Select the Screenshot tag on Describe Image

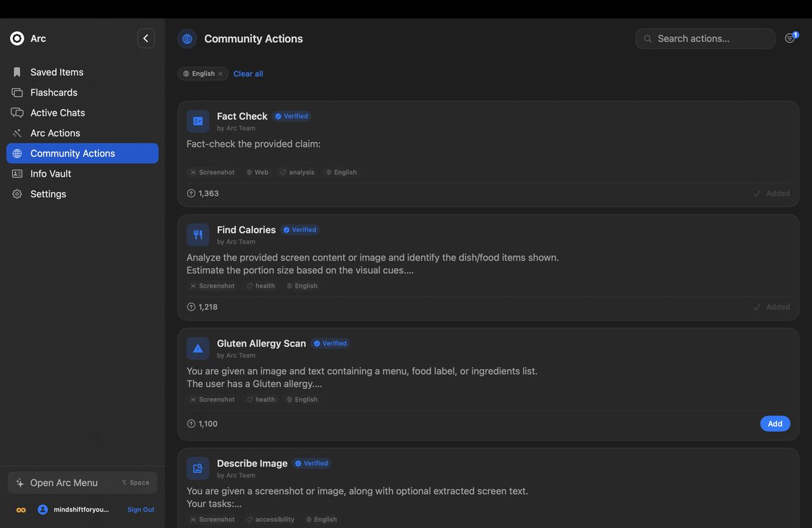[x=212, y=520]
